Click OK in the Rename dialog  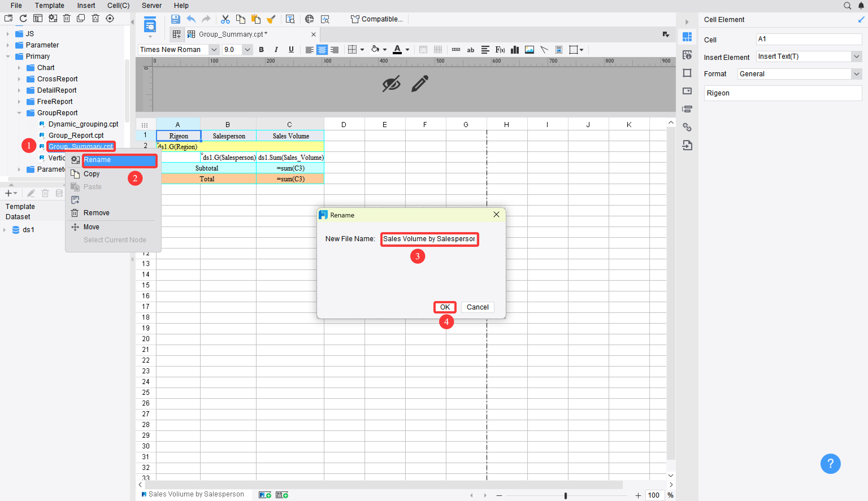445,307
